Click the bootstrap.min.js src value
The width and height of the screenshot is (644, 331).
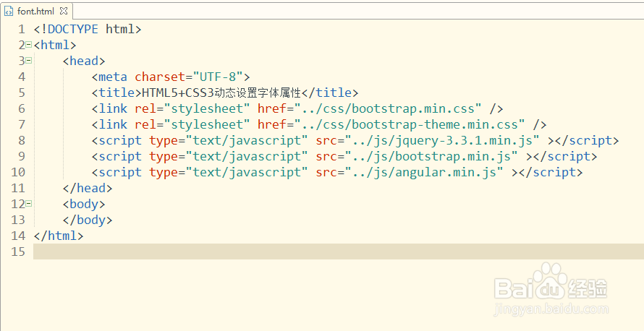(431, 156)
